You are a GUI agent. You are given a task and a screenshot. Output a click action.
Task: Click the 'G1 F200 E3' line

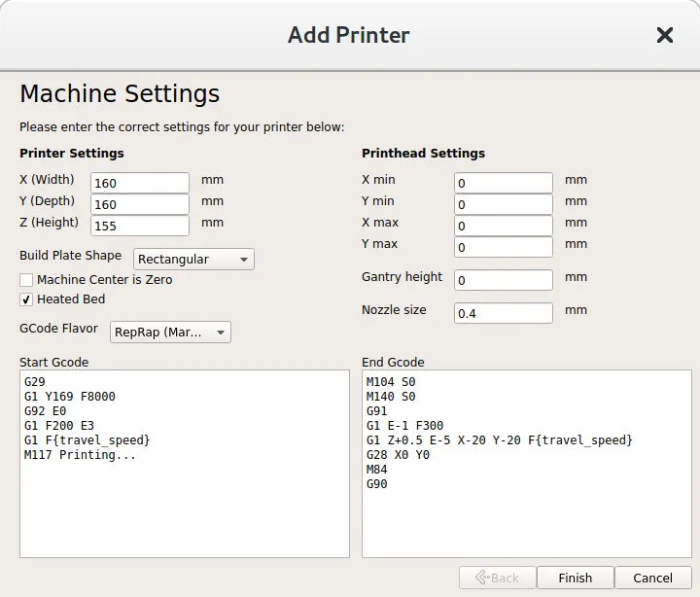point(59,426)
